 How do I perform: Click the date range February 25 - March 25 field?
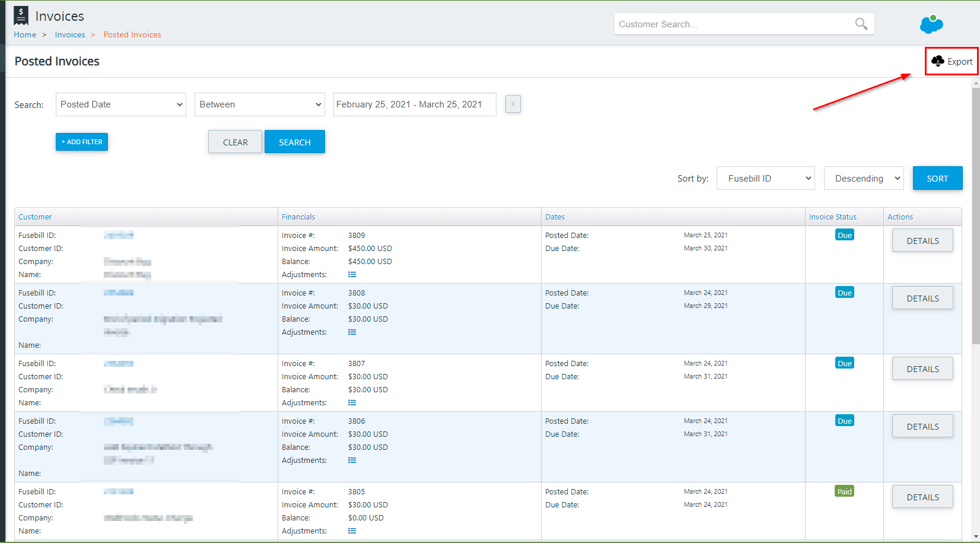(x=415, y=104)
